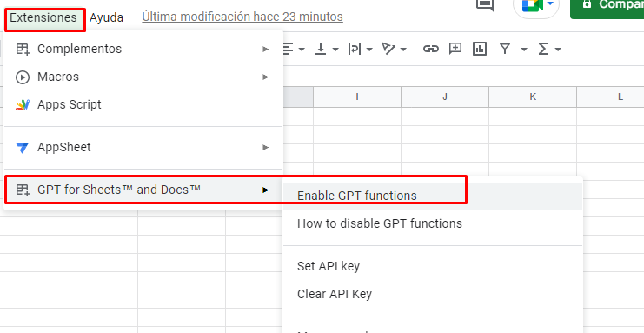Open the AppSheet submenu

143,147
